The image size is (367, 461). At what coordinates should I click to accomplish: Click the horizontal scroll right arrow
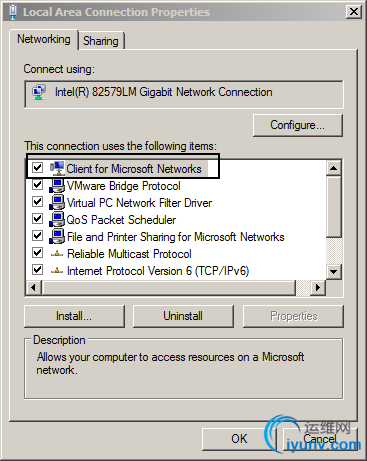point(318,287)
